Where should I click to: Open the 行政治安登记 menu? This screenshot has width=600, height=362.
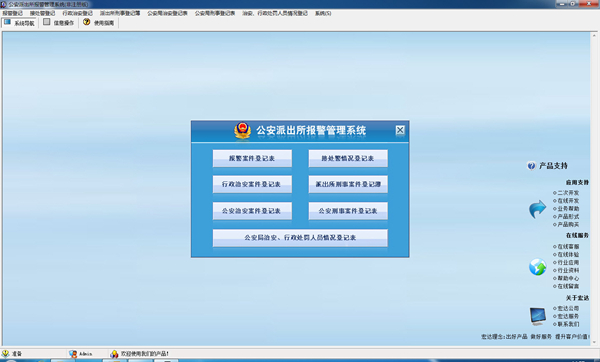78,13
